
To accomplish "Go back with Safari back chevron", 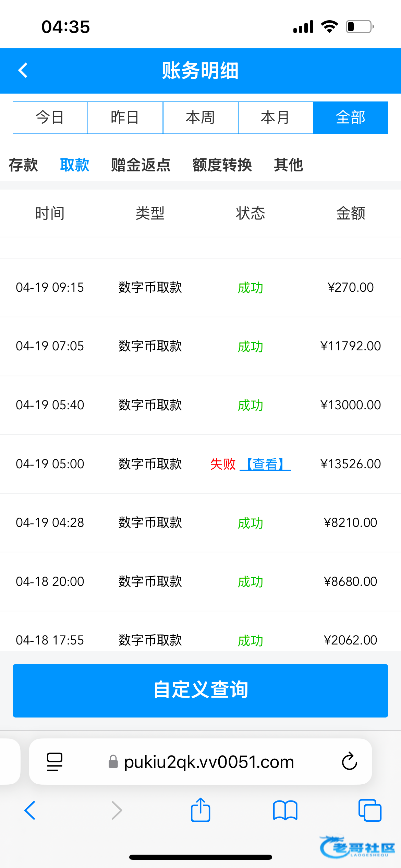I will click(x=30, y=810).
